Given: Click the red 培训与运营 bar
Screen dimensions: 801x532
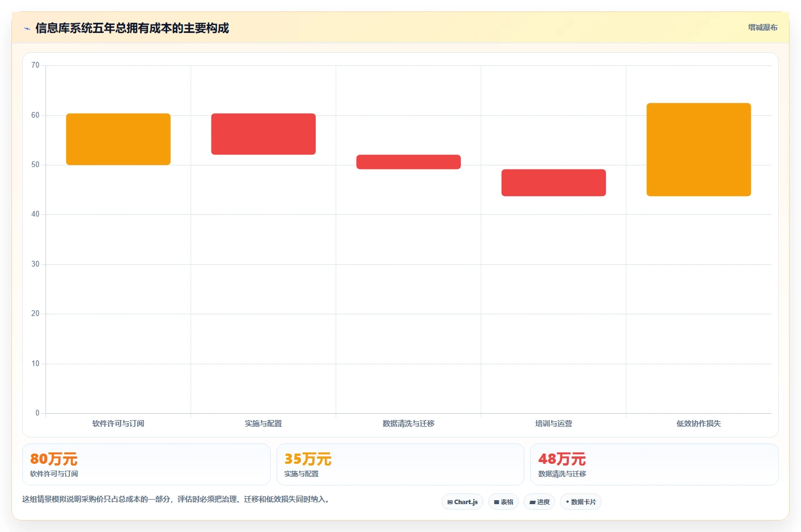Looking at the screenshot, I should point(554,182).
